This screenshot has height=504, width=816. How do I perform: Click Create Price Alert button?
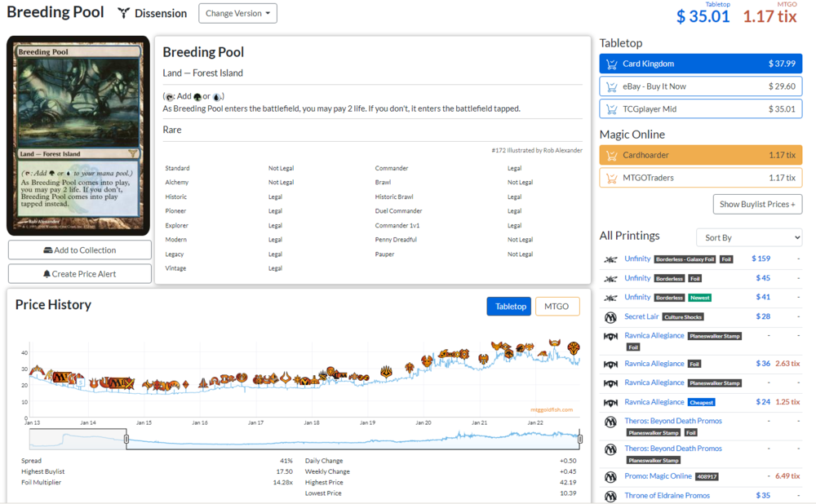[x=80, y=274]
